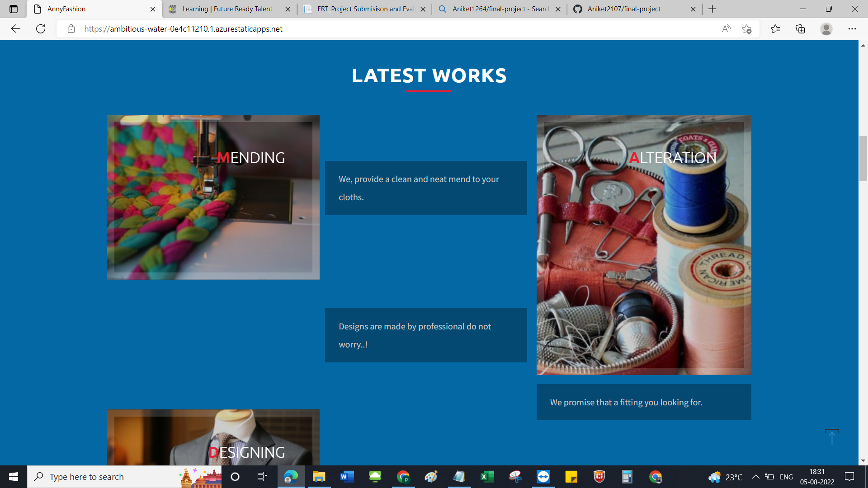This screenshot has height=488, width=868.
Task: Open the Collections panel
Action: pyautogui.click(x=800, y=29)
